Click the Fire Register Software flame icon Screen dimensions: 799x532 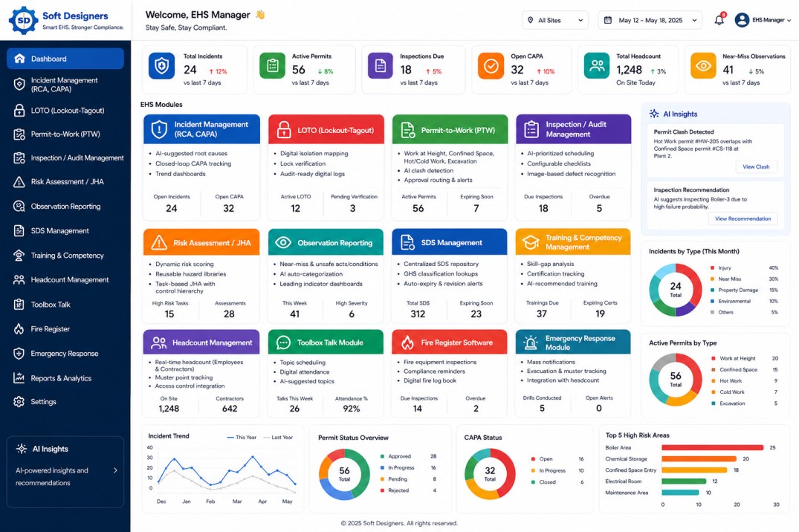pos(407,343)
